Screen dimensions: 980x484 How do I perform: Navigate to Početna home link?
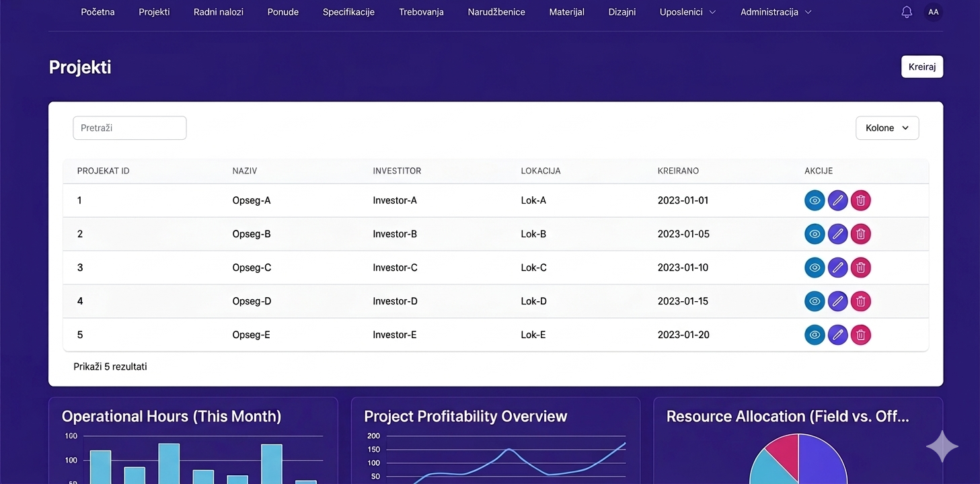pyautogui.click(x=98, y=12)
